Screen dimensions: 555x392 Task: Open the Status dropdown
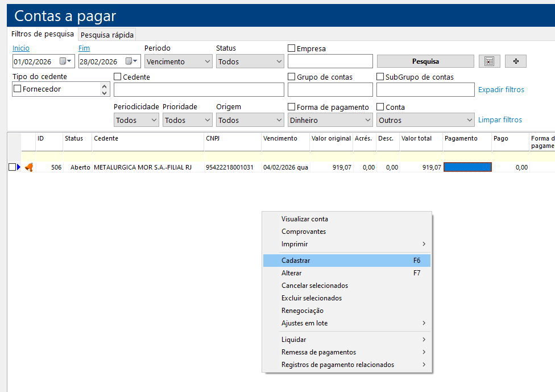click(249, 61)
